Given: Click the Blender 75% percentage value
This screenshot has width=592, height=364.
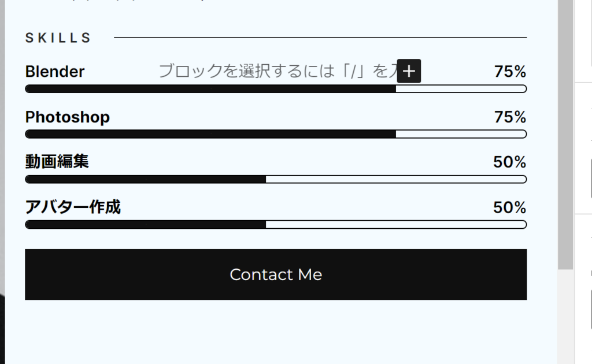Looking at the screenshot, I should (510, 72).
